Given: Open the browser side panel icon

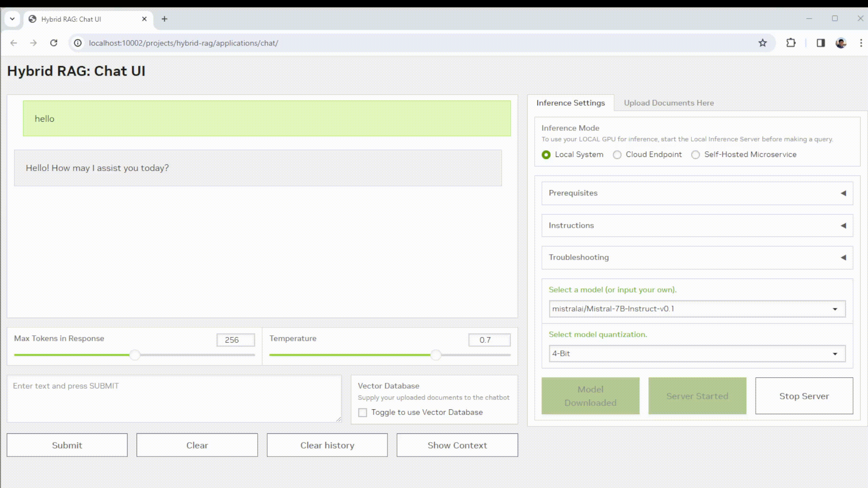Looking at the screenshot, I should pyautogui.click(x=821, y=43).
